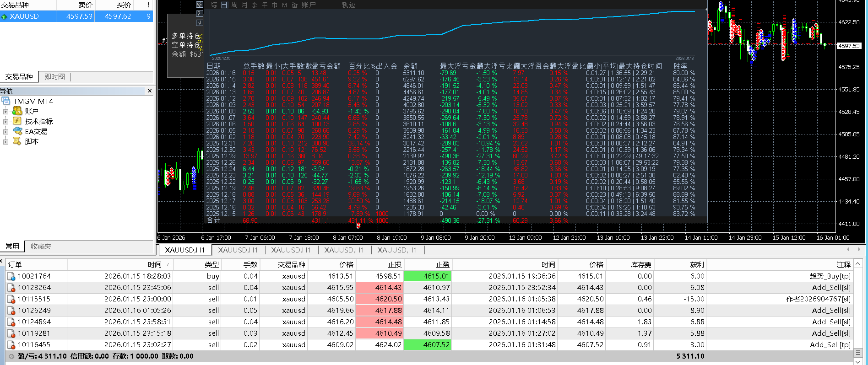Close the 导航 navigator panel
The height and width of the screenshot is (365, 868).
coord(149,91)
